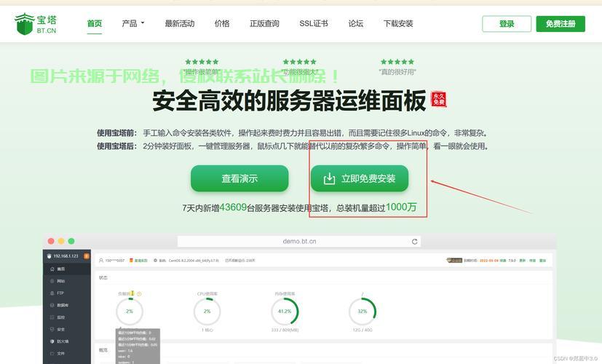Click the 概览 section heading

[x=103, y=350]
